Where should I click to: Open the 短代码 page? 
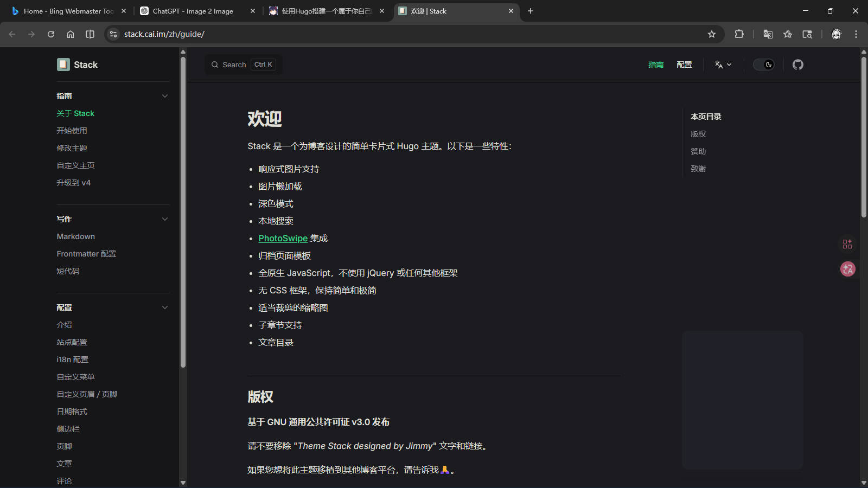pos(68,271)
